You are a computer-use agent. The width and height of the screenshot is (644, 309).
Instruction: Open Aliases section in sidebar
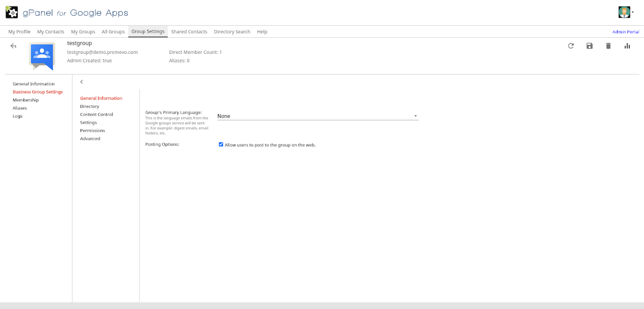coord(20,108)
